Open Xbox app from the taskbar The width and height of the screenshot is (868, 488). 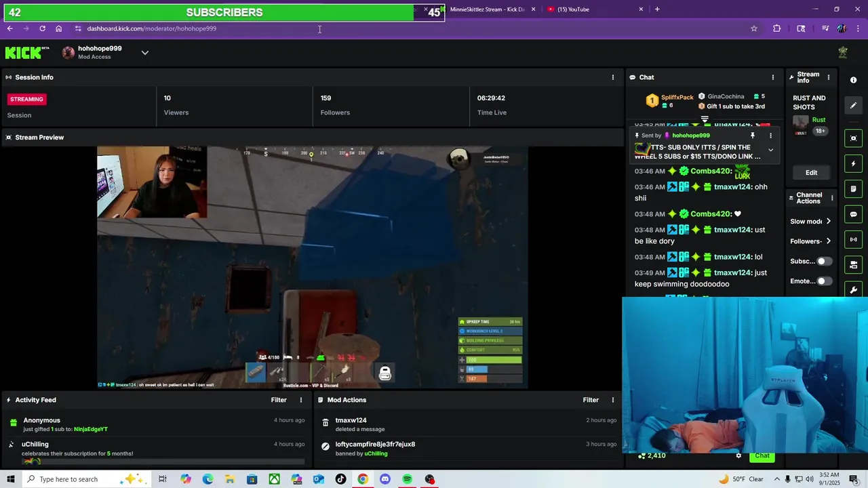[x=274, y=479]
